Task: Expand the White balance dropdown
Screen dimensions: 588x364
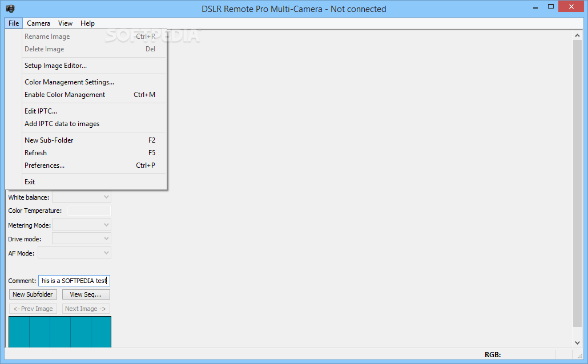Action: [82, 197]
